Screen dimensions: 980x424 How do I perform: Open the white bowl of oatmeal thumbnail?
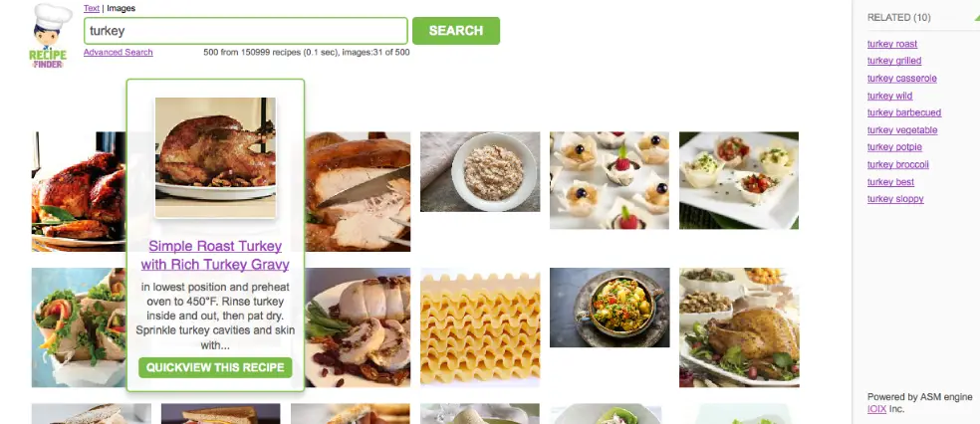tap(480, 172)
